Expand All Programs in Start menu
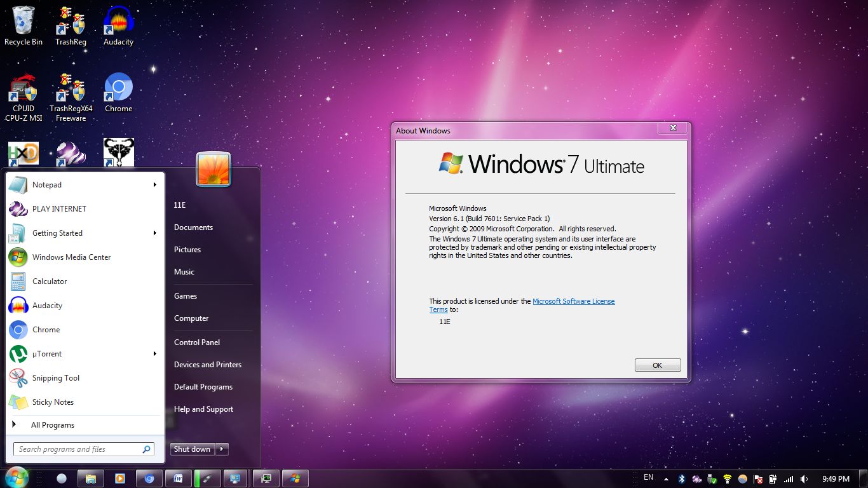 click(x=85, y=425)
